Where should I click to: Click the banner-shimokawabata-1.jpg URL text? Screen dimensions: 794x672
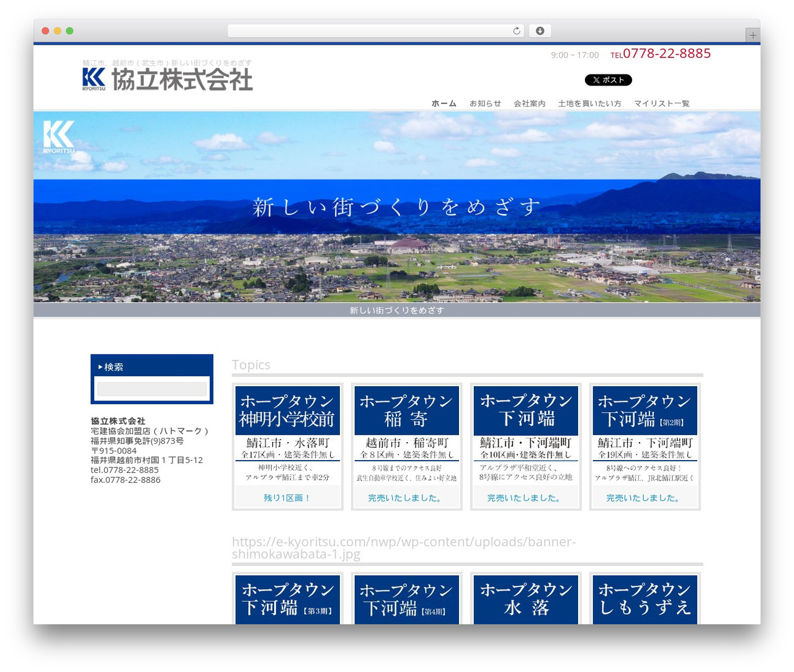tap(404, 548)
